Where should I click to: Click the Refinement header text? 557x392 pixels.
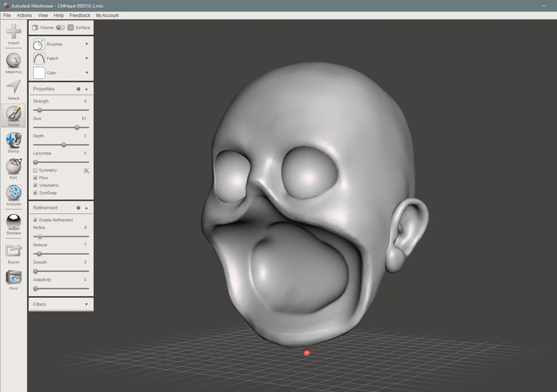[45, 208]
